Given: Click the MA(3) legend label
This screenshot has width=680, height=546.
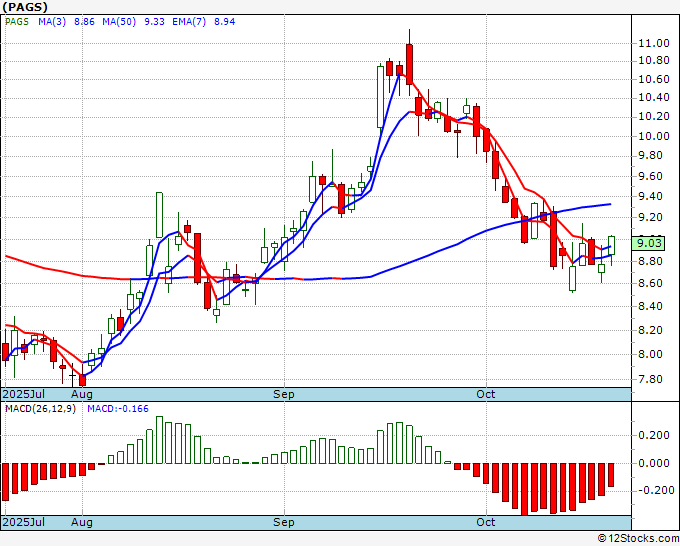Looking at the screenshot, I should point(52,22).
